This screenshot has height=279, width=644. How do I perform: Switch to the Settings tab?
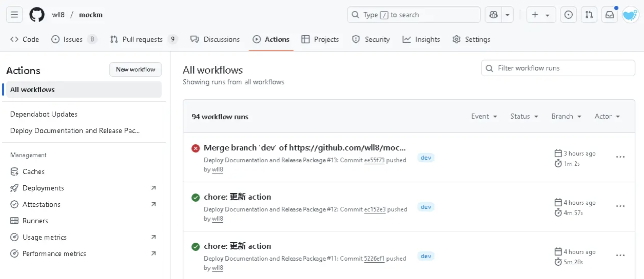click(471, 39)
